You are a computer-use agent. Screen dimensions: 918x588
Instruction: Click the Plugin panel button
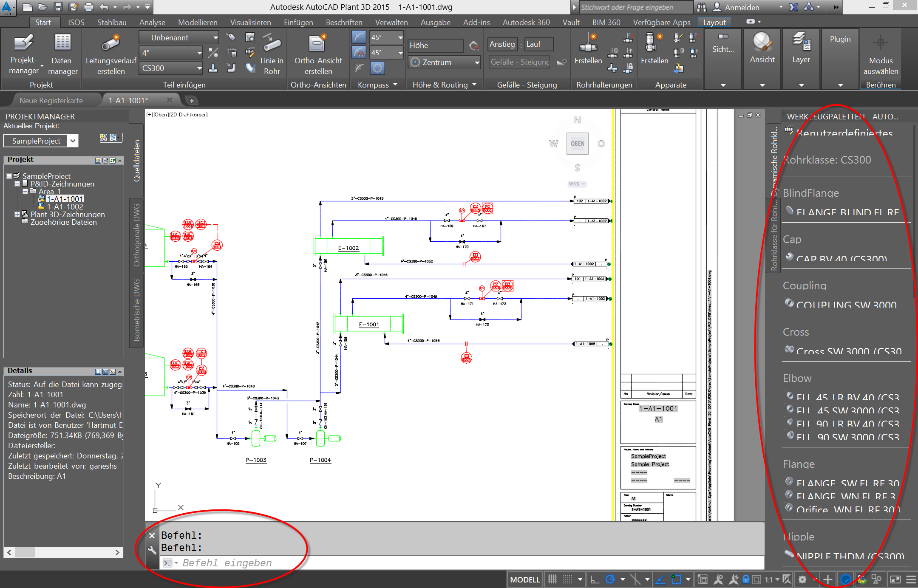[x=840, y=39]
